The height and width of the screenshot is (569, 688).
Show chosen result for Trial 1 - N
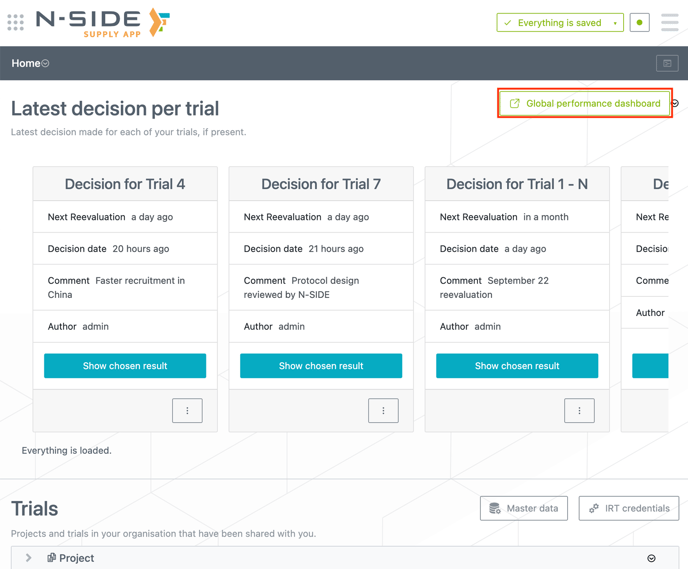coord(517,366)
